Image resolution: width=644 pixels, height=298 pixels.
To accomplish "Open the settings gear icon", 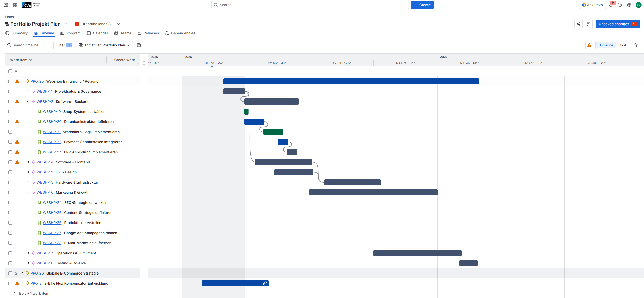I will [x=629, y=5].
